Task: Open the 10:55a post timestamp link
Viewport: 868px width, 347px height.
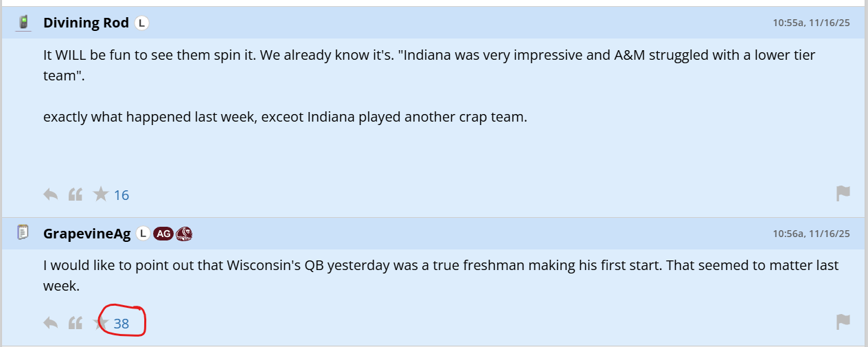Action: [811, 23]
